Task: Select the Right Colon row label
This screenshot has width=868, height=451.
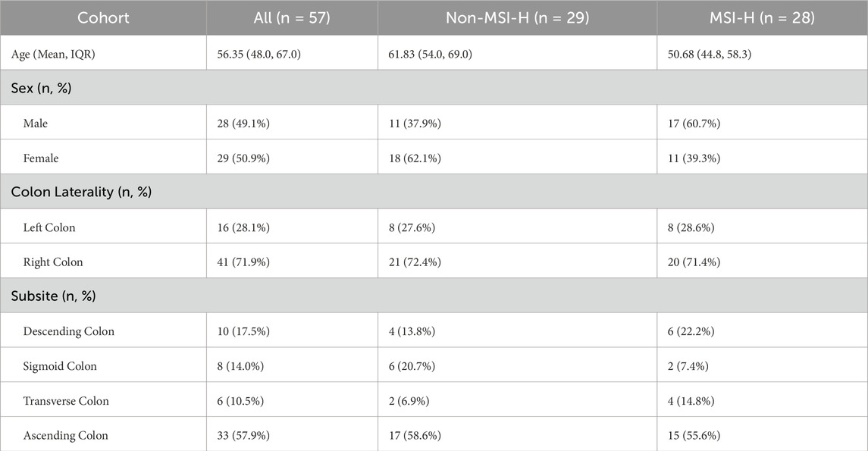Action: (53, 262)
